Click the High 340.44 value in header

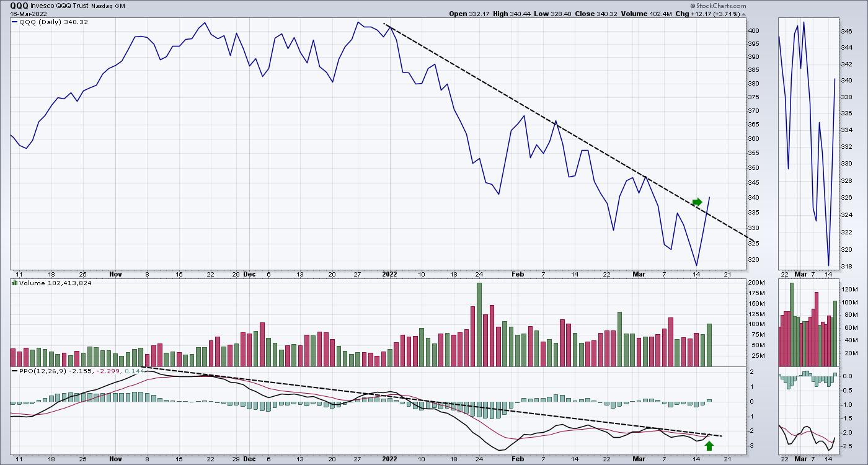tap(508, 13)
